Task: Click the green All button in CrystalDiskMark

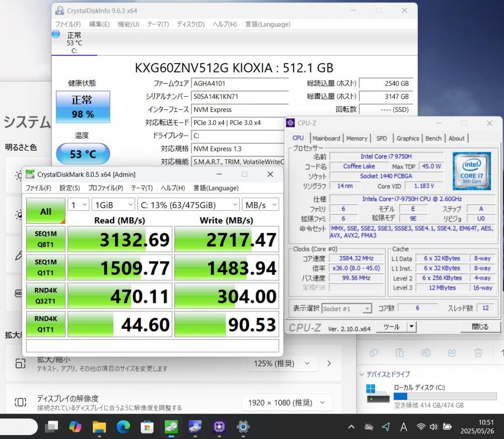Action: 46,211
